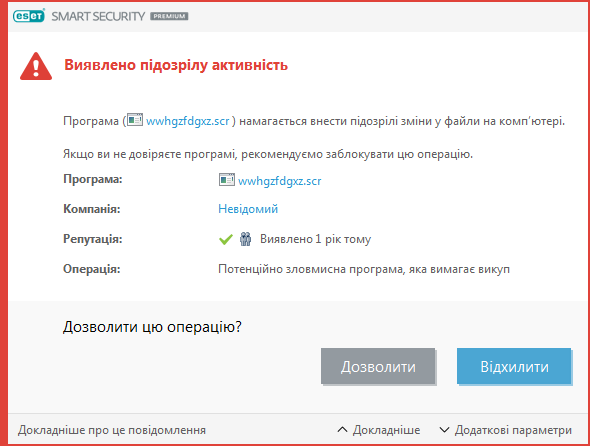Screen dimensions: 590x446
Task: Click the Потенційно зловмисна програма operation text
Action: click(364, 269)
